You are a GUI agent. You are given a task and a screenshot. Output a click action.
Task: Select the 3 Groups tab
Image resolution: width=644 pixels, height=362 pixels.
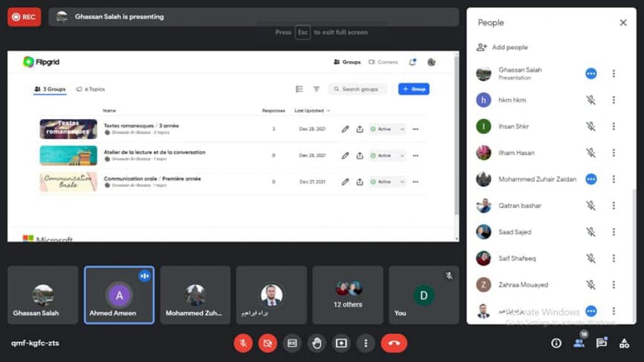50,89
